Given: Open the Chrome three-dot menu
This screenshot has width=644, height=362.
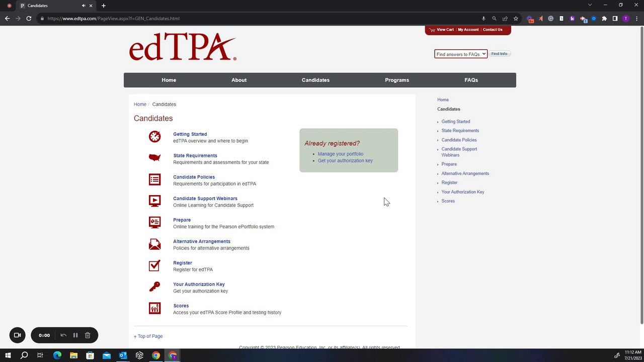Looking at the screenshot, I should (636, 19).
